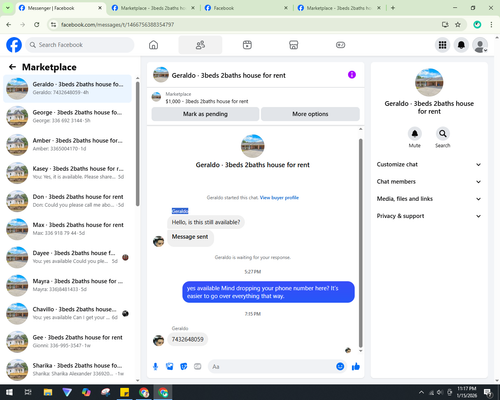
Task: Open Gee's 3beds 2baths conversation
Action: (x=68, y=342)
